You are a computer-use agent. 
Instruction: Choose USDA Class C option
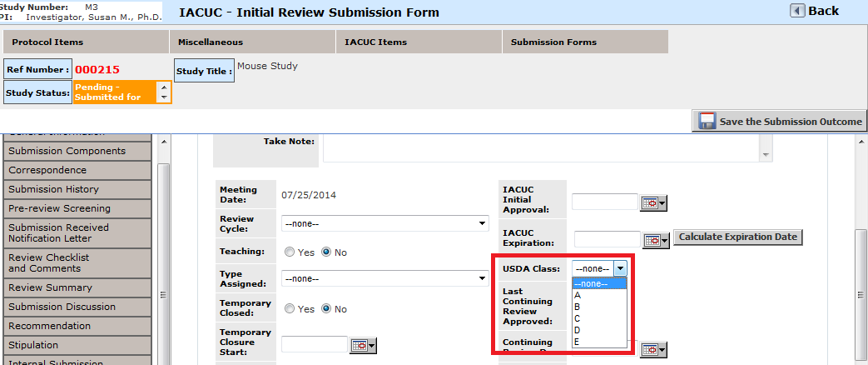(x=599, y=318)
